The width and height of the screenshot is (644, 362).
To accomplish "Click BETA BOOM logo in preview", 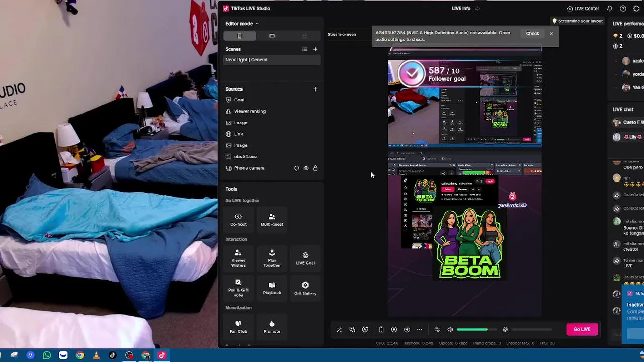I will [470, 244].
